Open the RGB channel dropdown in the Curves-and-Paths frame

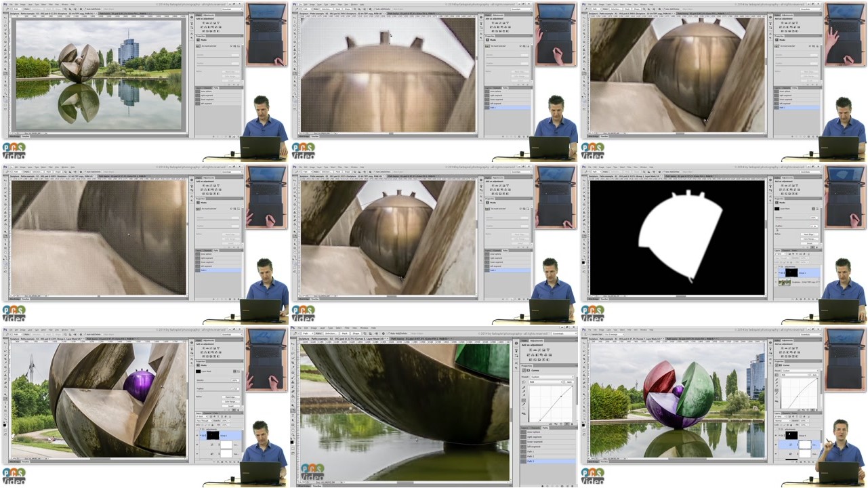[x=545, y=382]
